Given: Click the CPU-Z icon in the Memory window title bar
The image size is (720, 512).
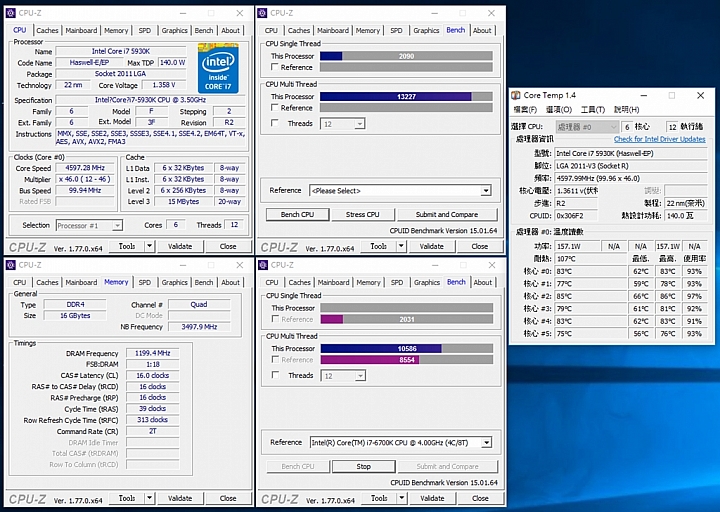Looking at the screenshot, I should (11, 265).
